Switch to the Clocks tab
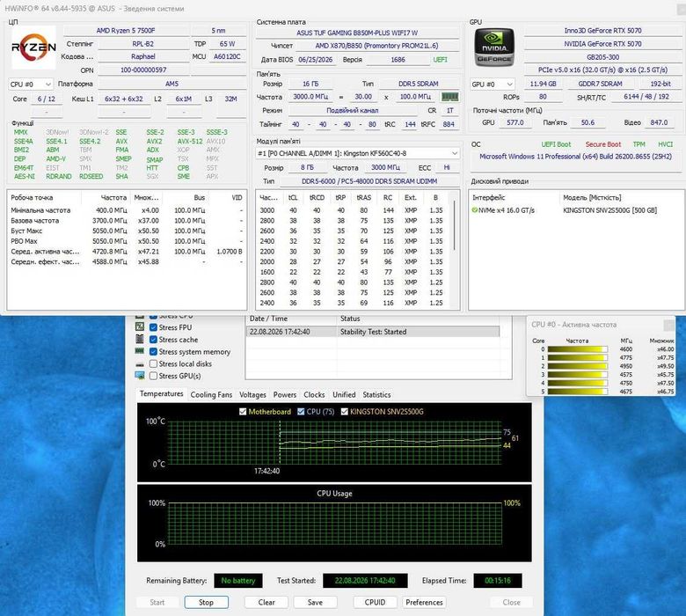 pos(314,394)
